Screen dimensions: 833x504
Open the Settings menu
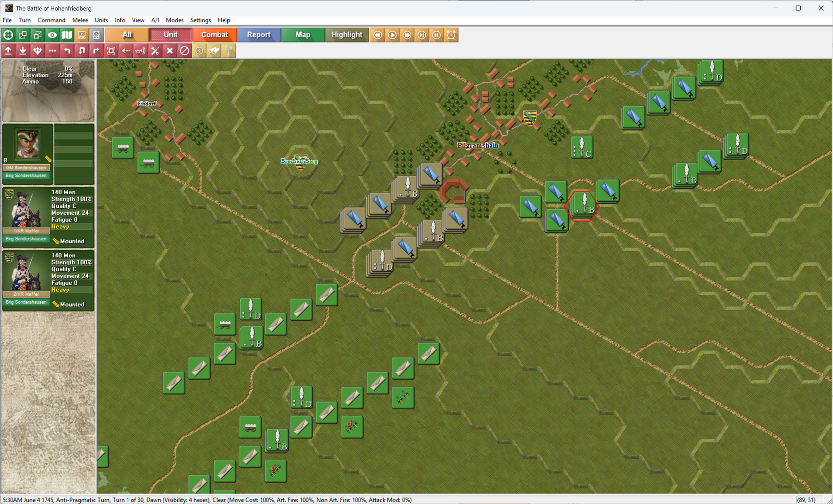pyautogui.click(x=200, y=20)
